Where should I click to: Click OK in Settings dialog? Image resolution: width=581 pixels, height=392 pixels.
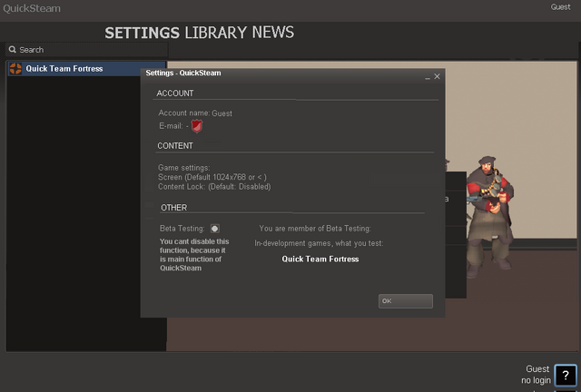[x=406, y=301]
